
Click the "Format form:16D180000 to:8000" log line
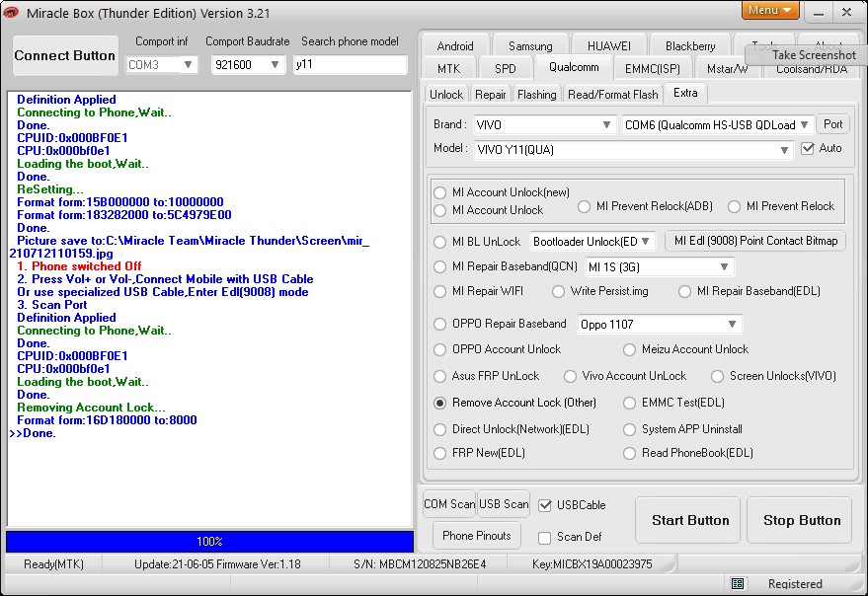(x=107, y=420)
